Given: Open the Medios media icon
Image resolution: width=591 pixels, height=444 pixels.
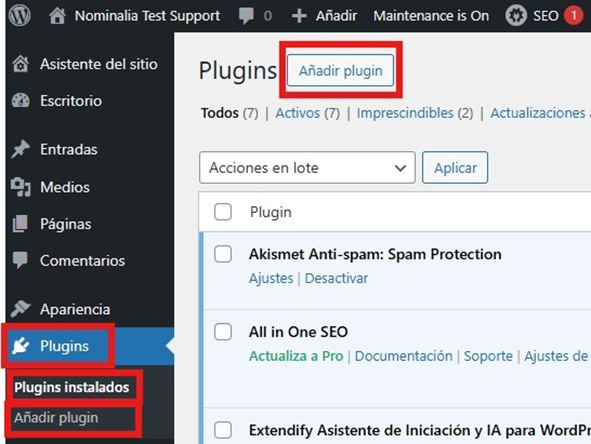Looking at the screenshot, I should coord(20,187).
